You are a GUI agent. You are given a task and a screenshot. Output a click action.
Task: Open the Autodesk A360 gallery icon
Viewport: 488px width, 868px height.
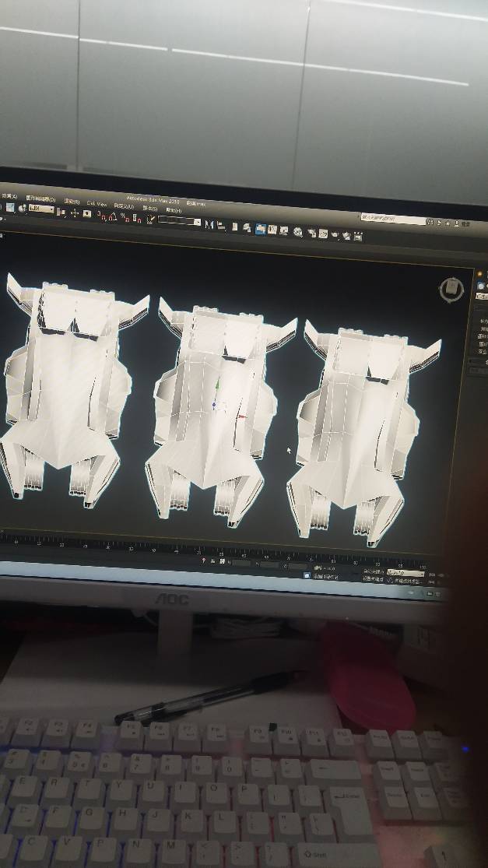(359, 237)
